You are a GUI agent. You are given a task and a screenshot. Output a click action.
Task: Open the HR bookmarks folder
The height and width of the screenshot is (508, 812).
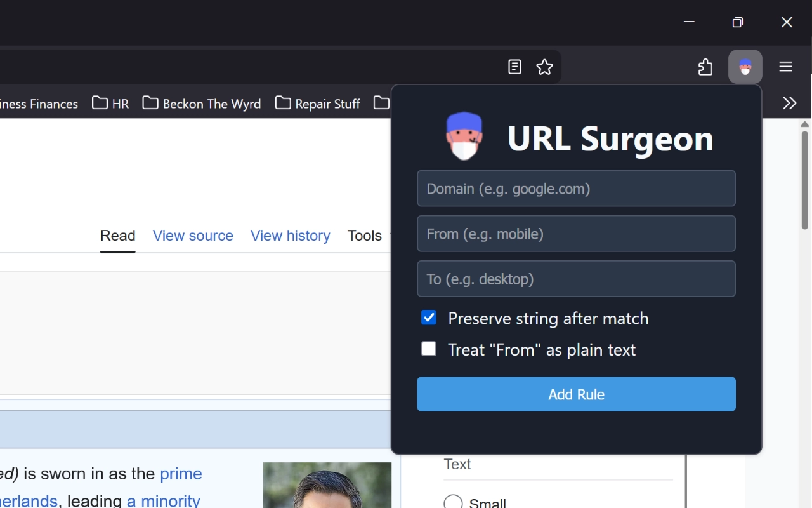[x=110, y=103]
